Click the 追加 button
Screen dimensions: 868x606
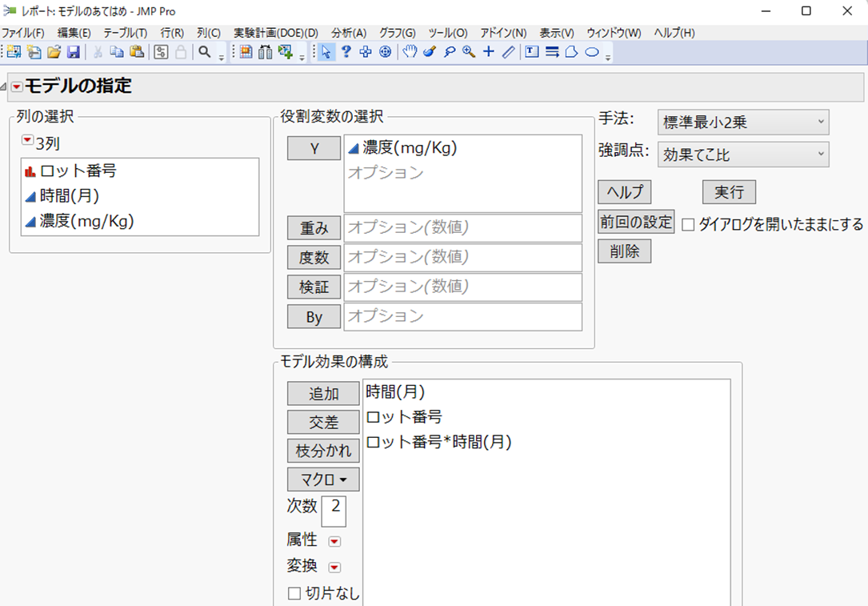(x=323, y=393)
